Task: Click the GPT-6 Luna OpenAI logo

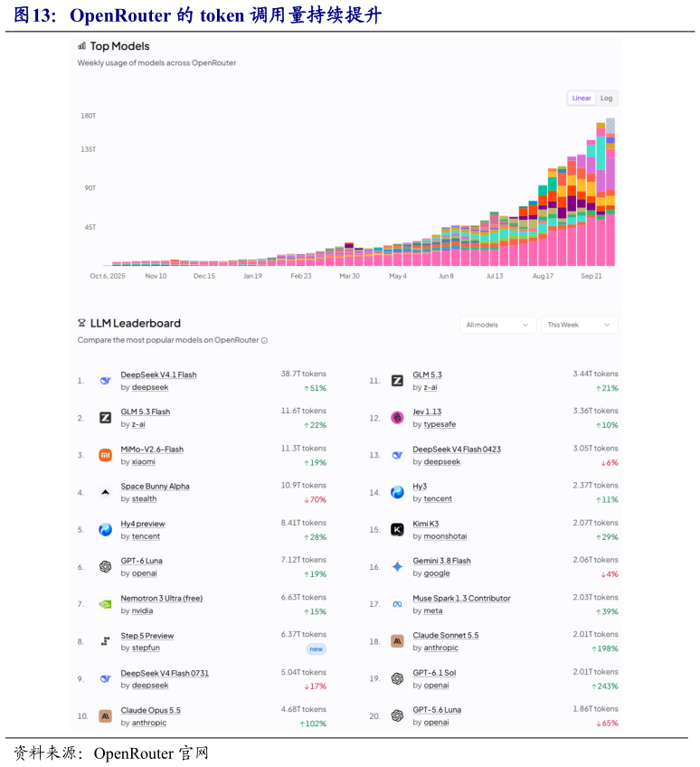Action: point(105,567)
